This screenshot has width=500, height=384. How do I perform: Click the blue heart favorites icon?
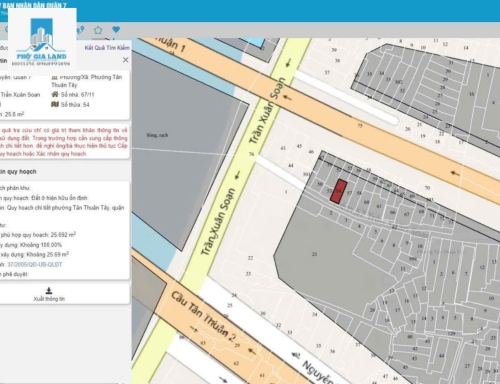tap(116, 30)
